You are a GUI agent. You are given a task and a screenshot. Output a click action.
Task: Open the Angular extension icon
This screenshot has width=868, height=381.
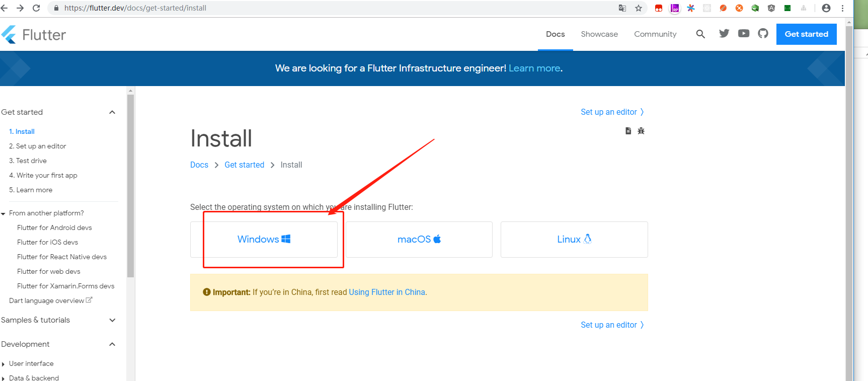click(x=771, y=8)
